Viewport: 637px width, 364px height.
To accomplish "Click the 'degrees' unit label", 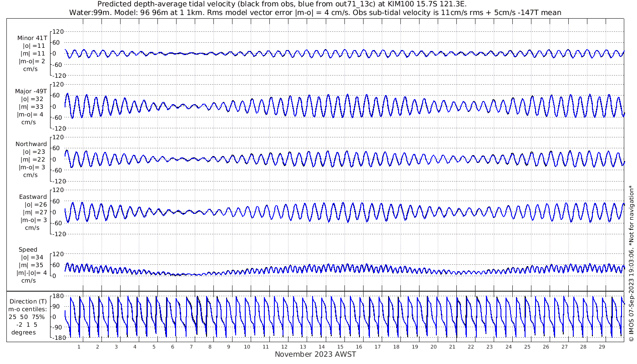I will [24, 333].
